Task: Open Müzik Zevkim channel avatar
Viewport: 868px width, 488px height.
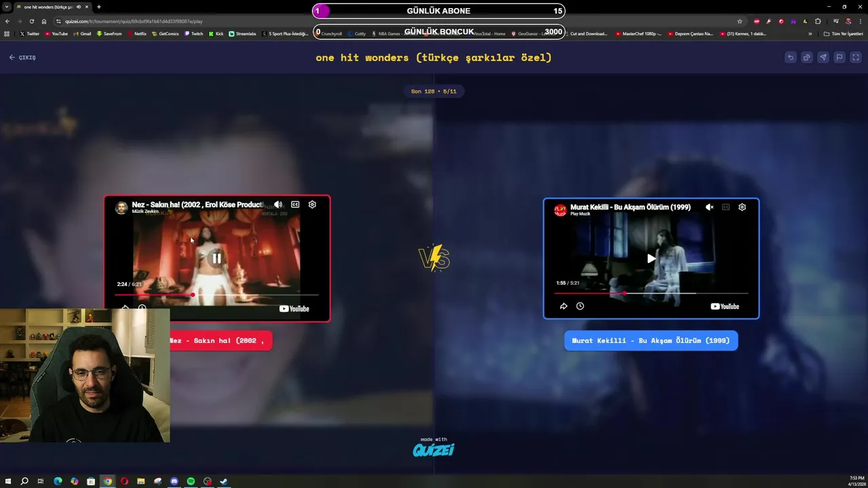Action: pyautogui.click(x=121, y=207)
